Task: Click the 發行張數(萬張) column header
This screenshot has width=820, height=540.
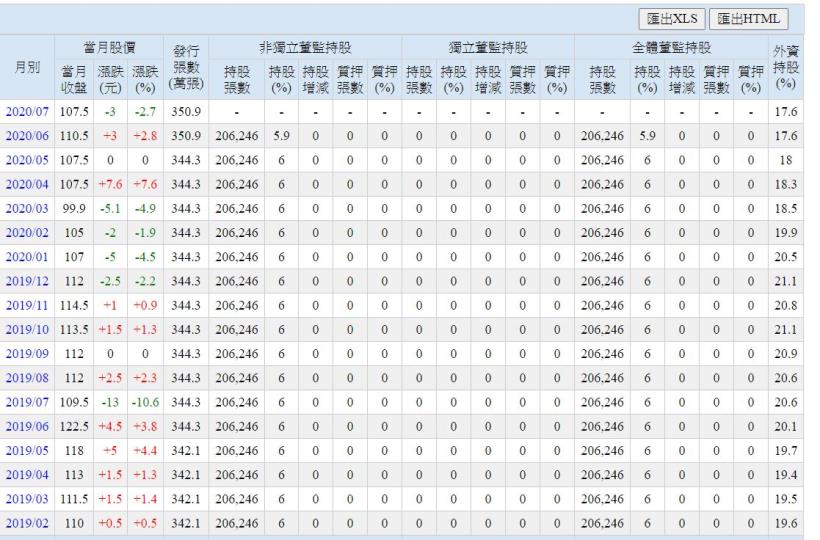Action: coord(186,67)
